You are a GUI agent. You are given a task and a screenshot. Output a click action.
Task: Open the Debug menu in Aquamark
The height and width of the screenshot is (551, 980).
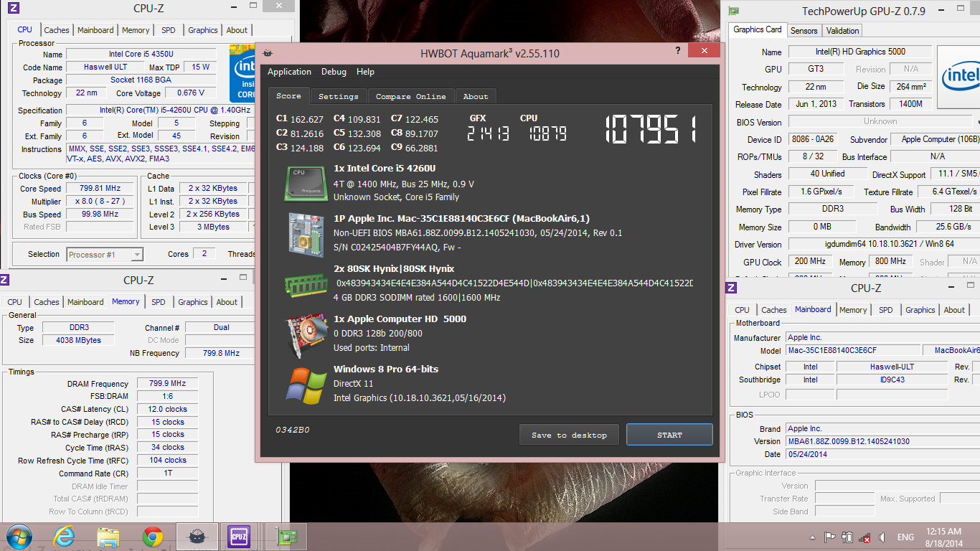click(334, 72)
